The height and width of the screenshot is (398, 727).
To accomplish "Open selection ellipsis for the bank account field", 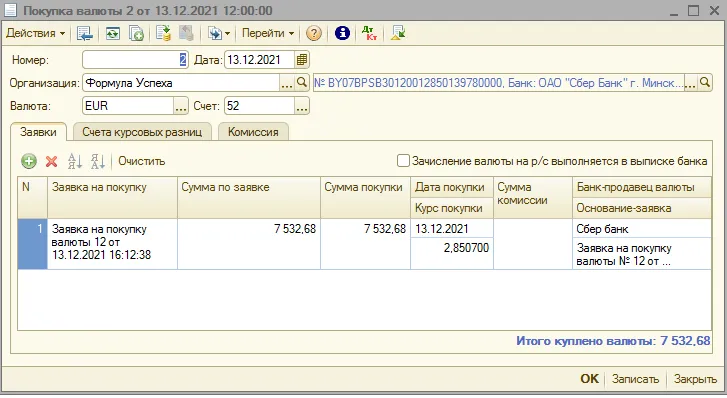I will (690, 83).
